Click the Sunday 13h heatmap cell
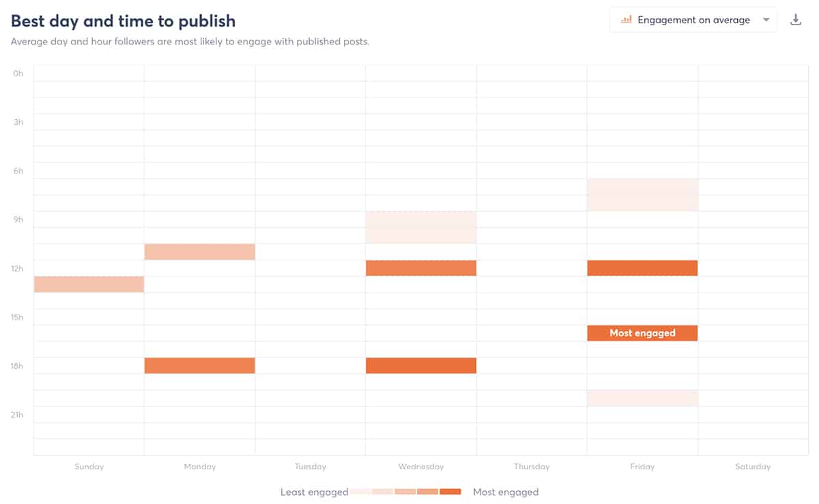Screen dimensions: 819x504 point(89,284)
